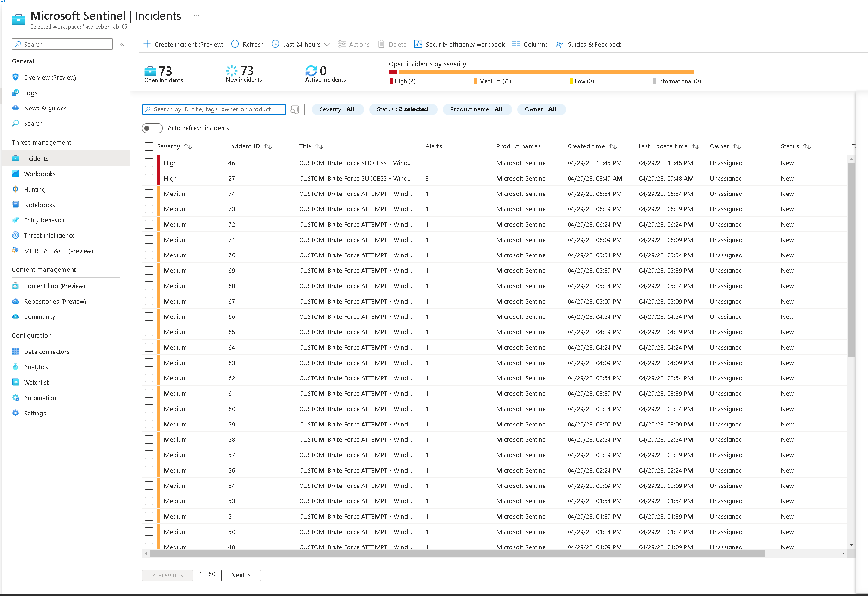Click the Create incident plus icon
This screenshot has width=868, height=596.
point(147,44)
